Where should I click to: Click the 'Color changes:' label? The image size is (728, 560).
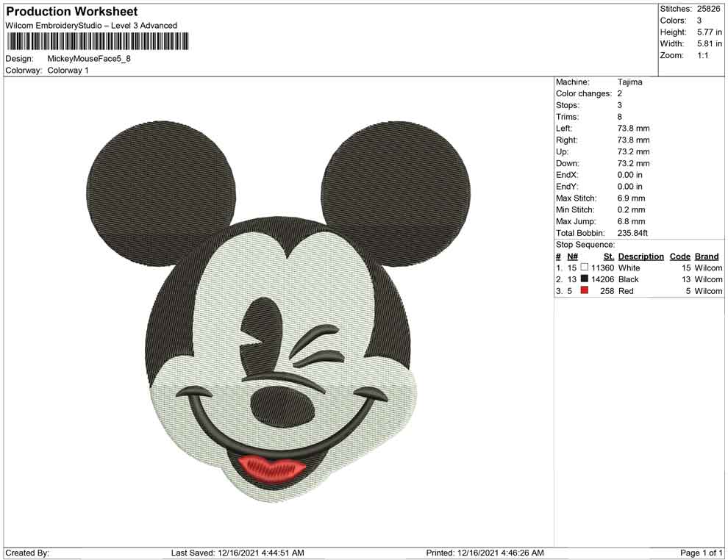point(584,94)
